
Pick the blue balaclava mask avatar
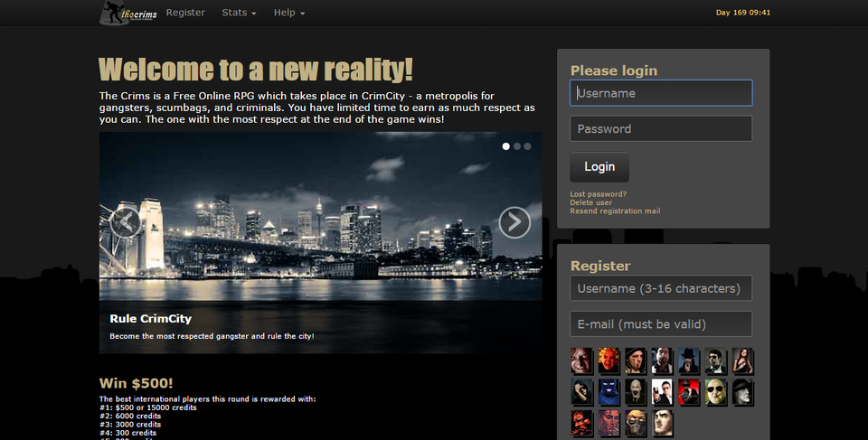click(609, 392)
